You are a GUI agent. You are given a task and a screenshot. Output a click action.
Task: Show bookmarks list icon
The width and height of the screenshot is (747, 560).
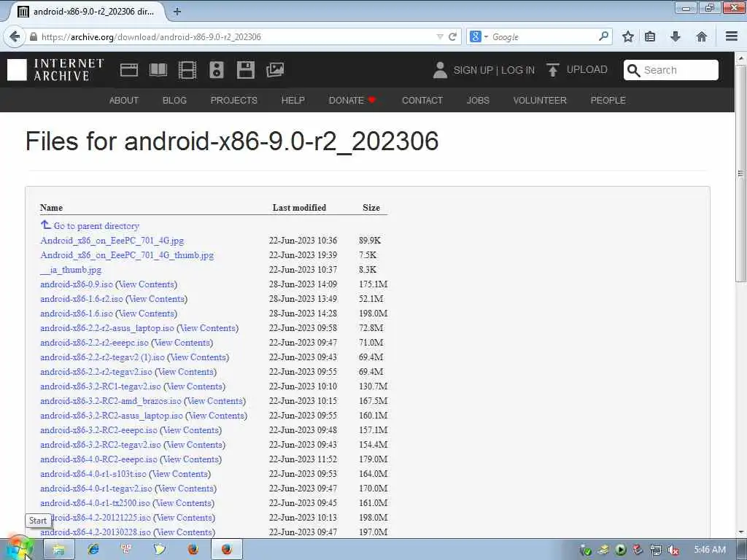(x=650, y=36)
